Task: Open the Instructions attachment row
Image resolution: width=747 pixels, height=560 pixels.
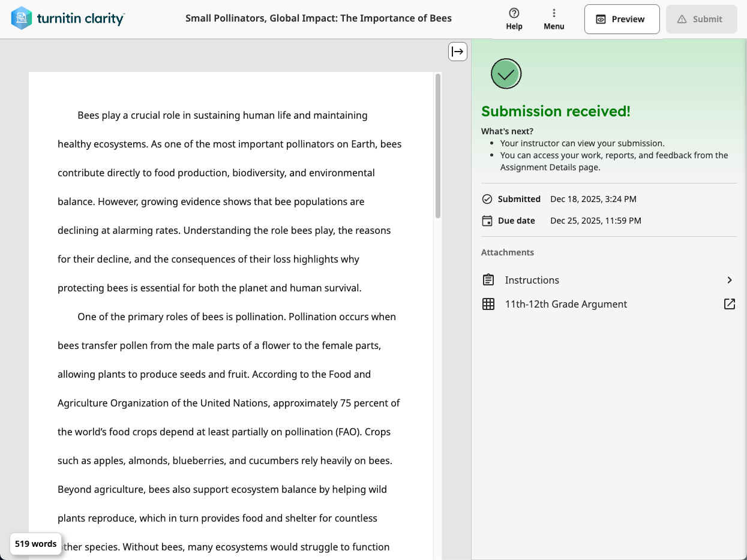Action: (608, 280)
